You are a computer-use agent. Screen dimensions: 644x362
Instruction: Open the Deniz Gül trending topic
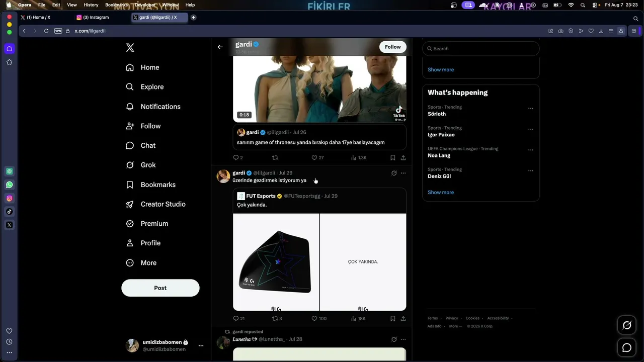[480, 173]
